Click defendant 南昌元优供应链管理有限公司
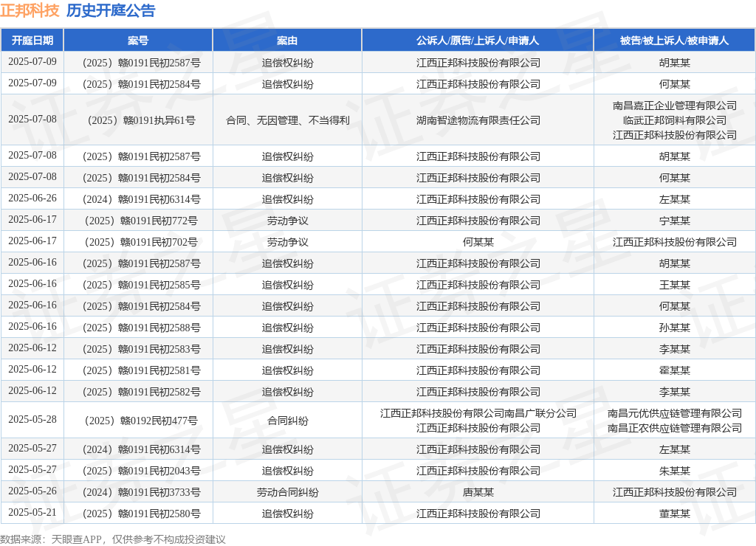The width and height of the screenshot is (756, 546). [675, 413]
